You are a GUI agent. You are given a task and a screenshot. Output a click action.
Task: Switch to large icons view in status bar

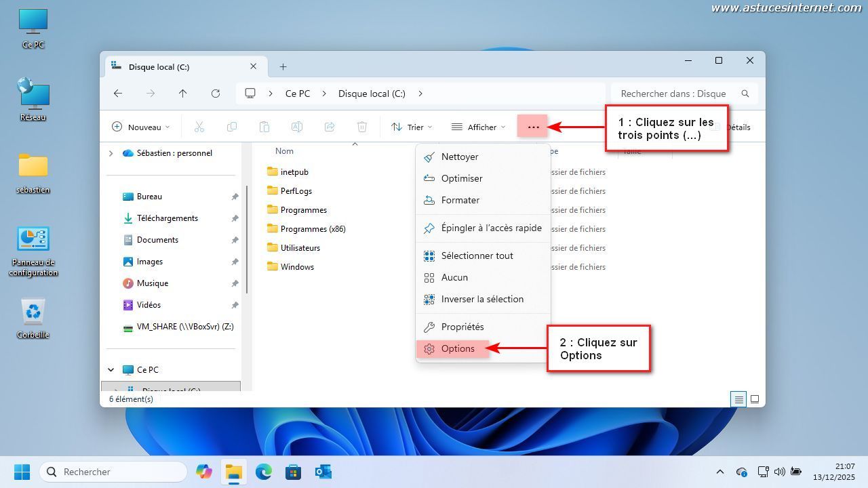[755, 399]
